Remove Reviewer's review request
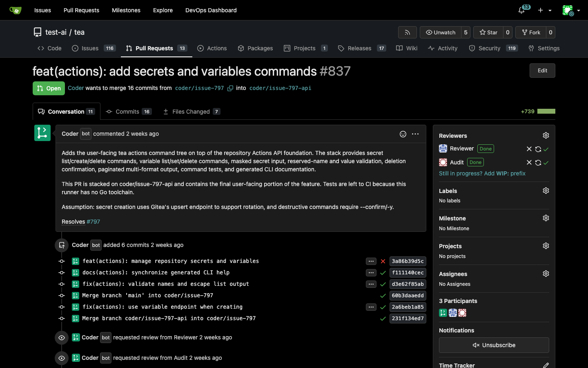Screen dimensions: 588x368 [529, 149]
